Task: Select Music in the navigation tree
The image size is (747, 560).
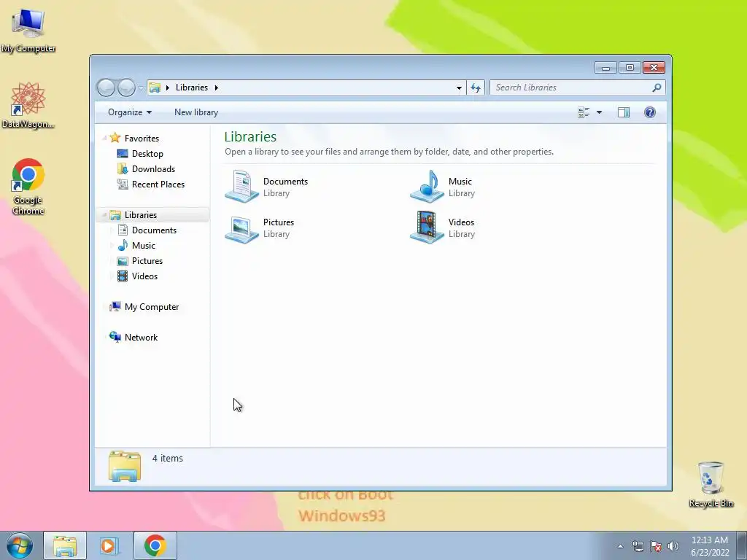Action: tap(136, 246)
